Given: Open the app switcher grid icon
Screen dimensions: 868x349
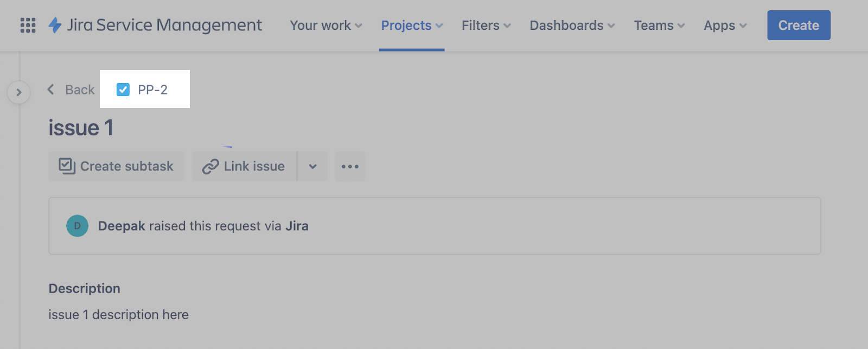Looking at the screenshot, I should [x=28, y=26].
